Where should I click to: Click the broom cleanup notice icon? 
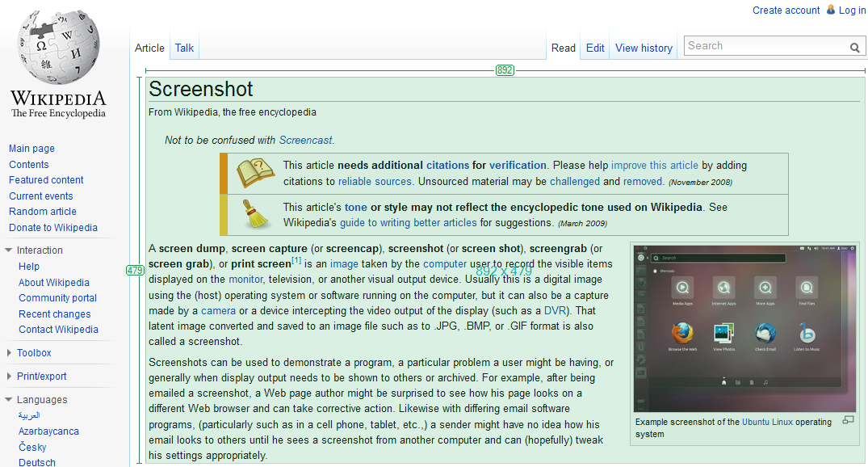[x=256, y=215]
